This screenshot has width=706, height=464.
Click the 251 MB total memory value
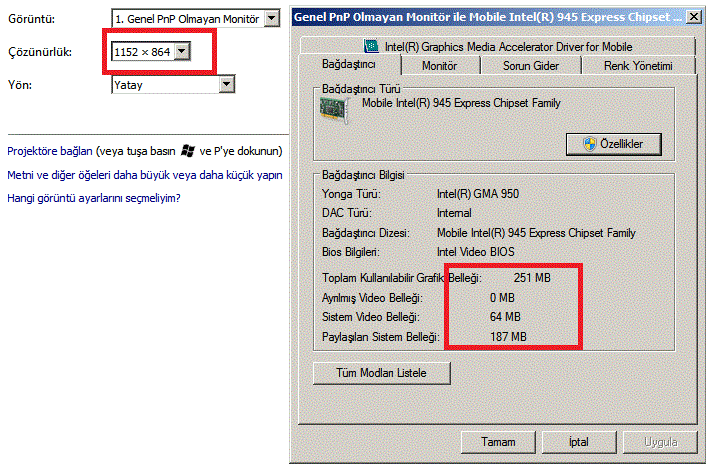pyautogui.click(x=532, y=278)
